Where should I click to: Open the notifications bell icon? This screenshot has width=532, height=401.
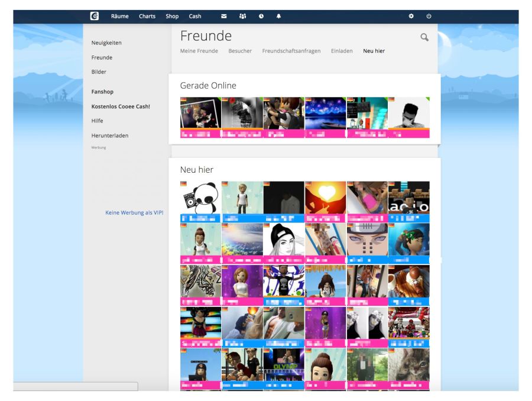(278, 16)
